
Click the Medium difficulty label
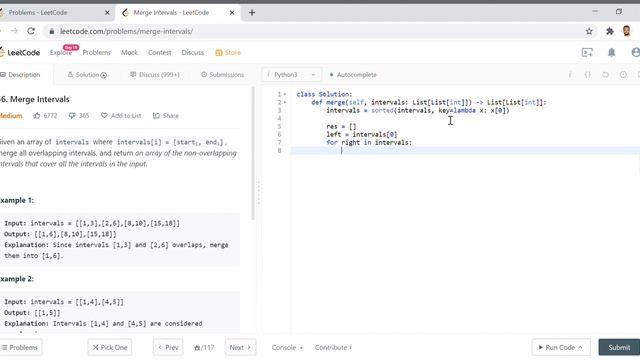[11, 116]
